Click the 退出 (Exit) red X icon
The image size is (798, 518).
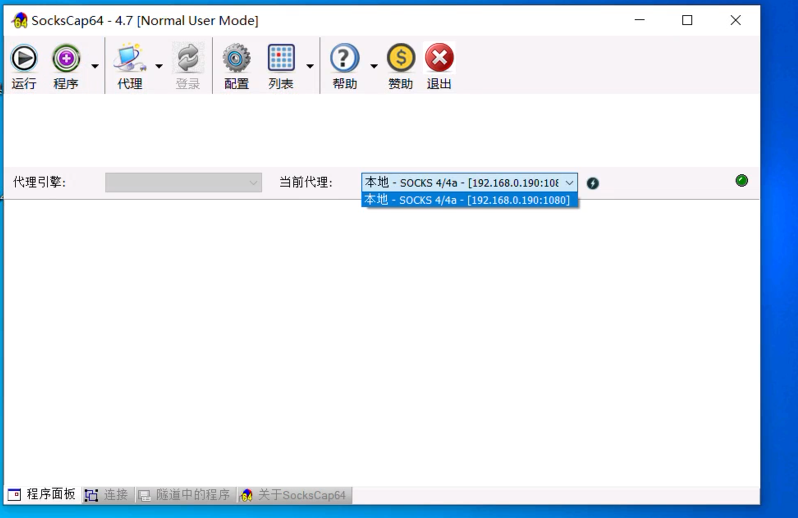click(x=439, y=58)
